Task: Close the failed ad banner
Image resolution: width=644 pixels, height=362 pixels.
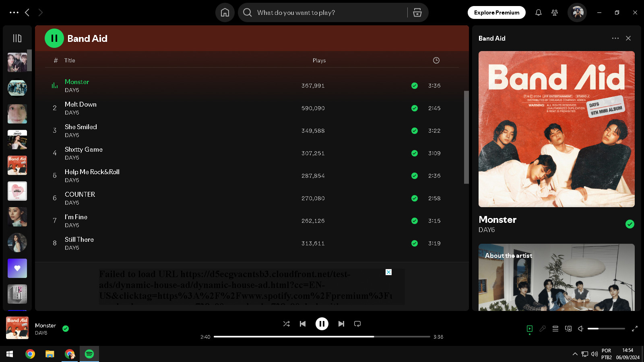Action: (x=389, y=272)
